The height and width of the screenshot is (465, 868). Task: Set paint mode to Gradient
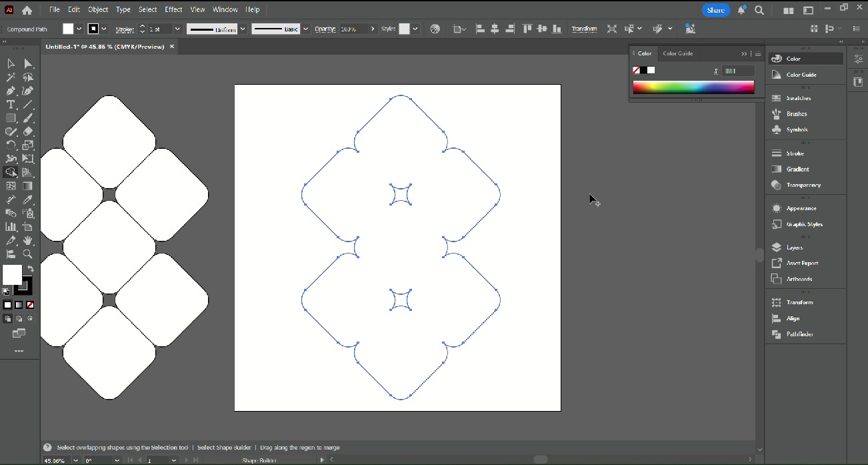coord(19,305)
